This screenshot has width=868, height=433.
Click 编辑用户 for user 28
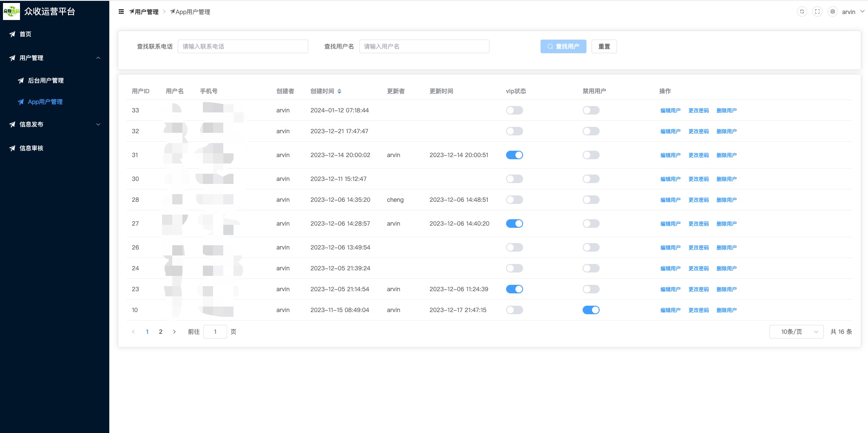(x=670, y=200)
